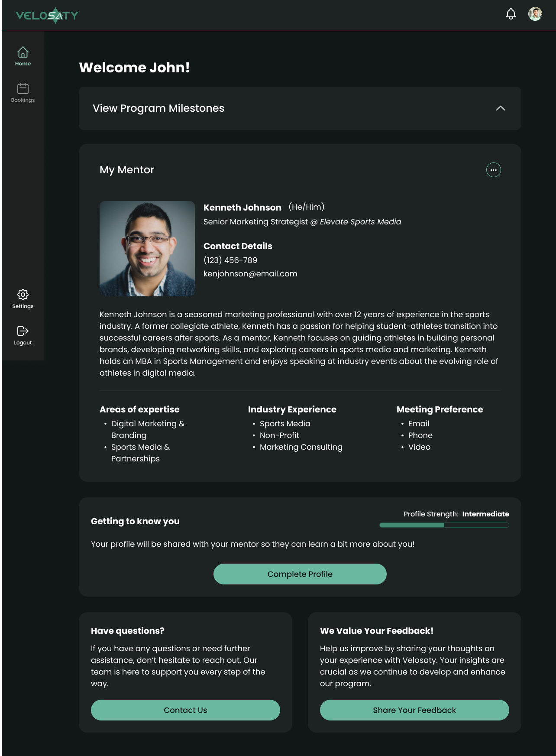Click the (He/Him) pronouns text
The width and height of the screenshot is (556, 756).
tap(307, 207)
